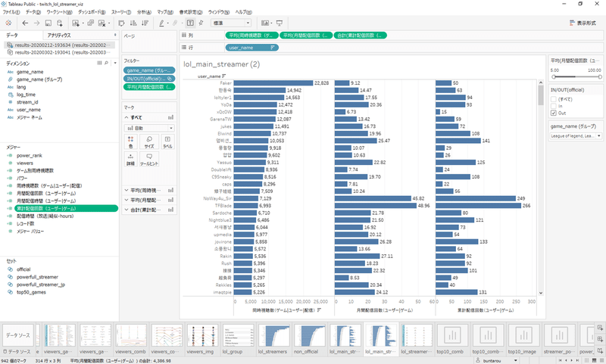Select the lol_streamers sheet thumbnail
This screenshot has width=606, height=364.
(x=273, y=335)
